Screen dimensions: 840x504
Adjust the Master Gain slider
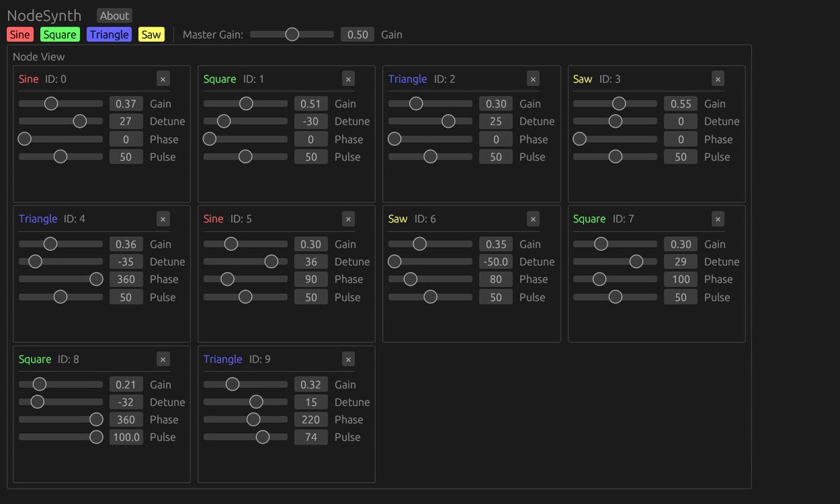tap(292, 34)
